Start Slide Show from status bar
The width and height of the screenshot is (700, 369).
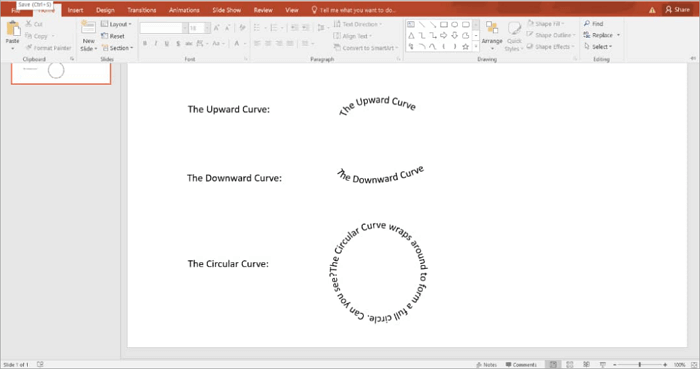click(x=603, y=365)
